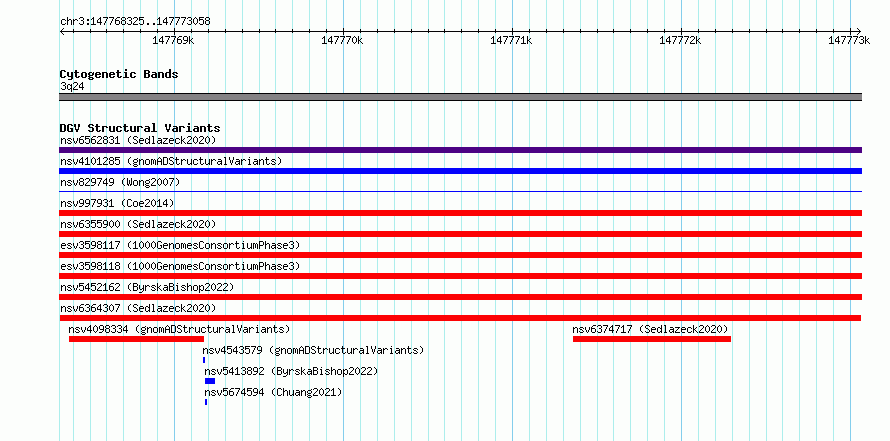Click the 147769k ruler tick label
The image size is (890, 441).
click(x=174, y=40)
